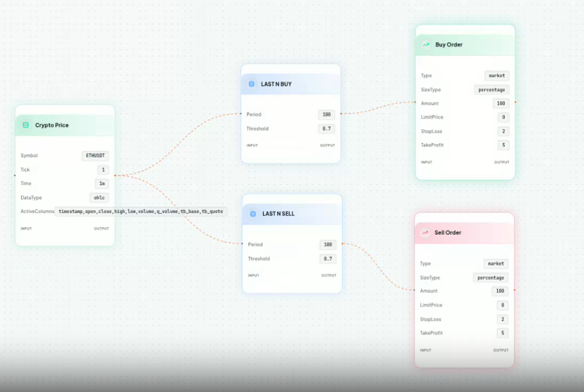Click the LAST N BUY output connector dot

(341, 114)
